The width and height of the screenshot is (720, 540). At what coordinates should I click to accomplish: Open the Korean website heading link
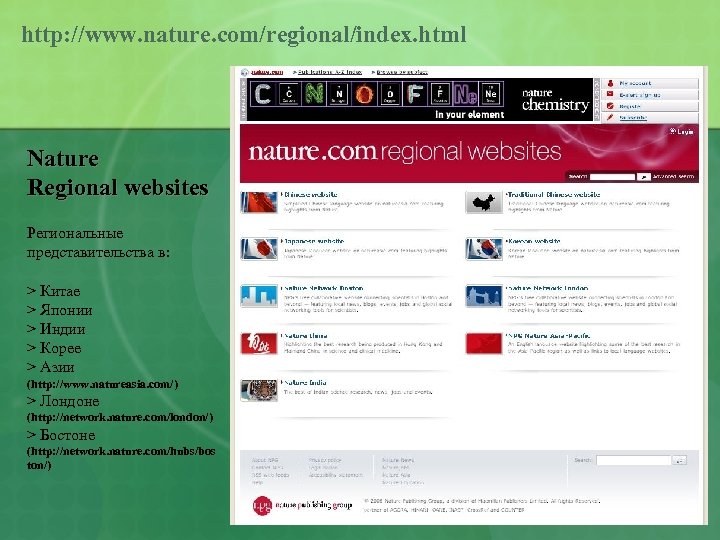click(x=534, y=241)
